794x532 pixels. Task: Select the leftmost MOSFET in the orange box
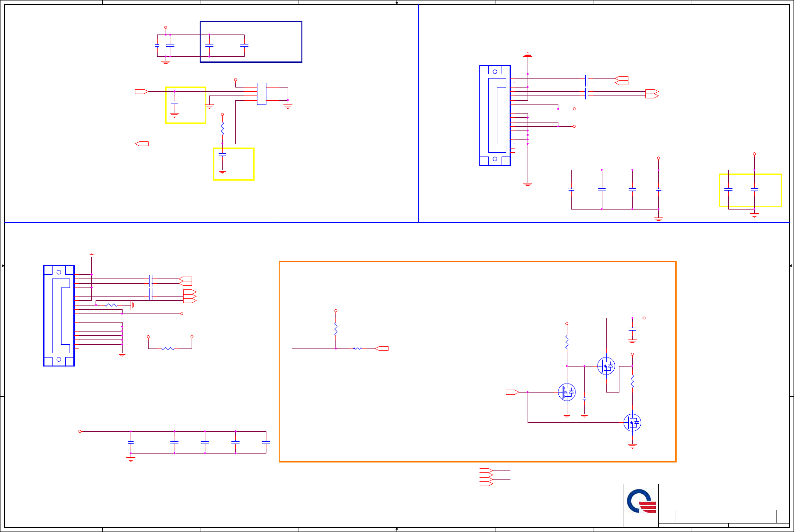pos(567,392)
